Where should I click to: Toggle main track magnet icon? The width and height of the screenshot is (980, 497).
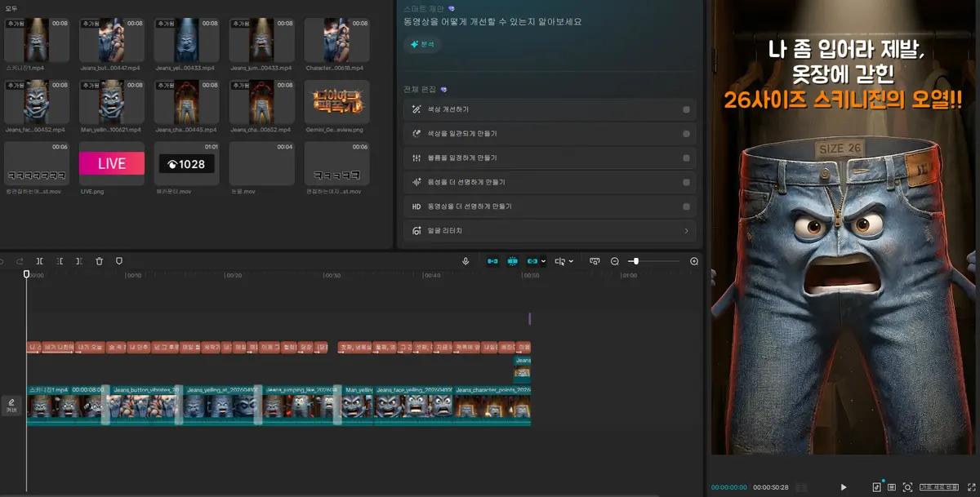tap(492, 261)
